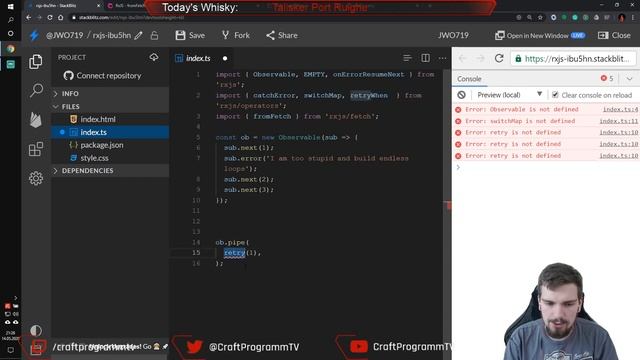Open editor more options ellipsis

pyautogui.click(x=442, y=58)
